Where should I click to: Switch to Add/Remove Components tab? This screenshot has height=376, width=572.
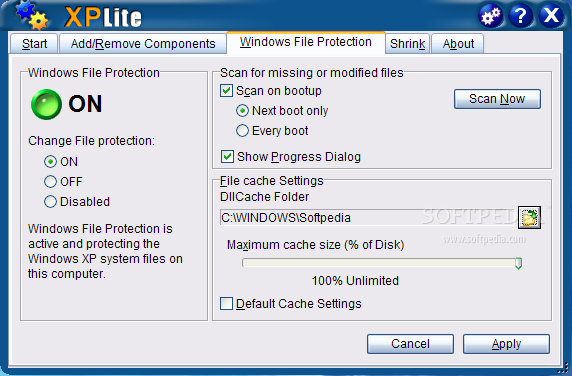(143, 44)
